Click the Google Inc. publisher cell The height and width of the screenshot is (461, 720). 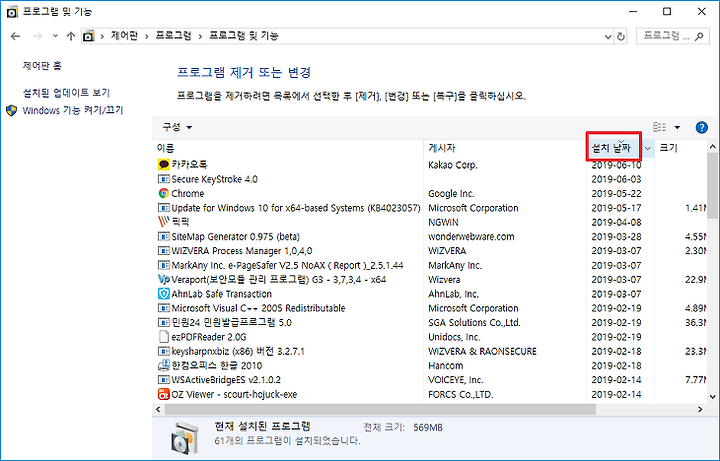[451, 193]
